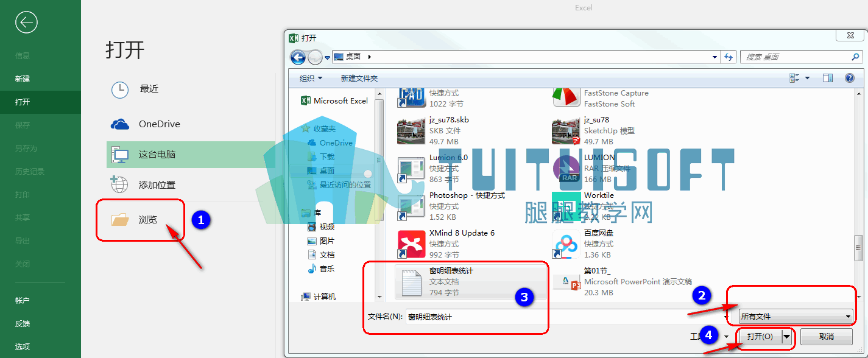
Task: Click the Browse folder icon
Action: (x=120, y=220)
